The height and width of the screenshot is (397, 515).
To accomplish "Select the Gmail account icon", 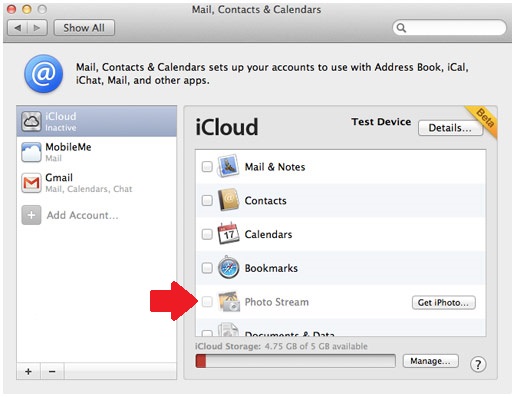I will (x=31, y=183).
